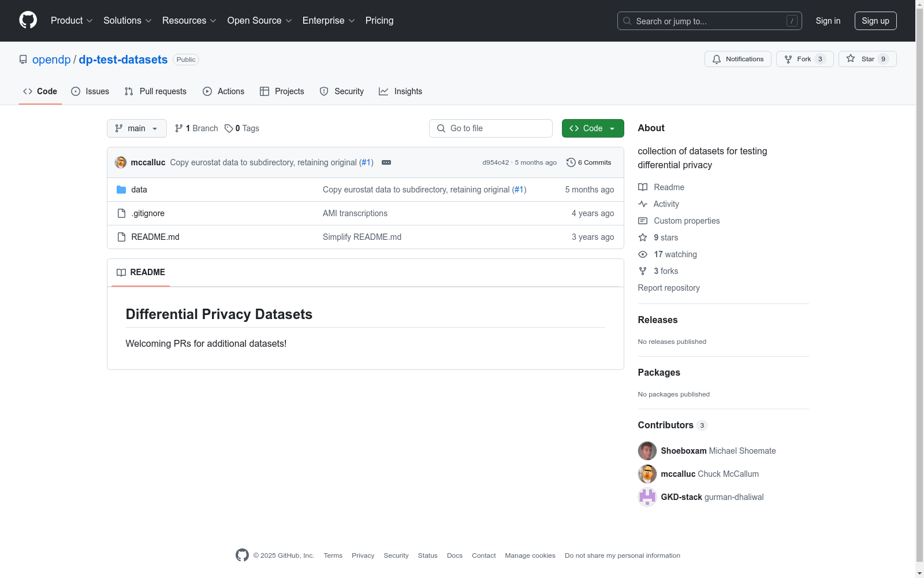The width and height of the screenshot is (924, 578).
Task: Click the Tags icon next to 0 Tags
Action: click(x=229, y=128)
